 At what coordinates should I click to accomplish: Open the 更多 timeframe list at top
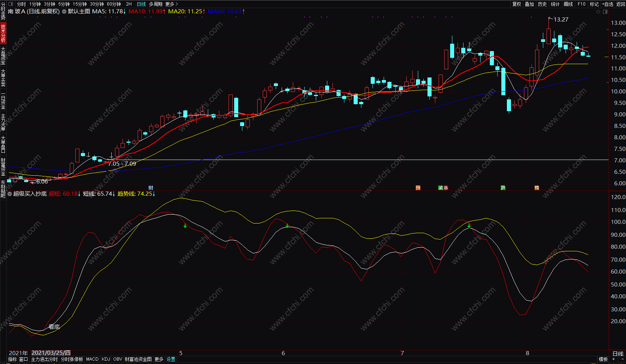point(171,4)
